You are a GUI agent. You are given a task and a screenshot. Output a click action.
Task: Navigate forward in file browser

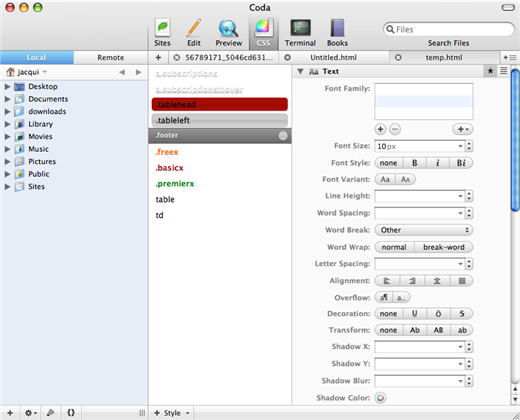[x=139, y=72]
